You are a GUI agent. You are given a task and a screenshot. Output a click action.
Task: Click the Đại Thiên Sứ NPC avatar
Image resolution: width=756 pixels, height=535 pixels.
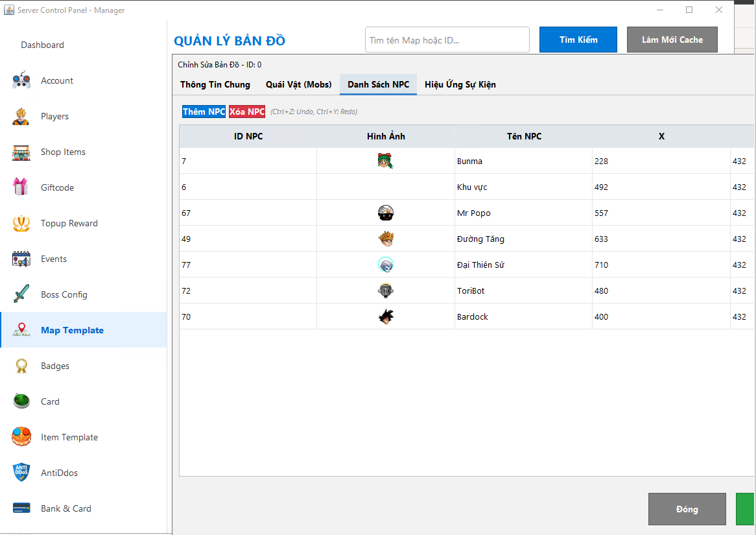[x=386, y=265]
